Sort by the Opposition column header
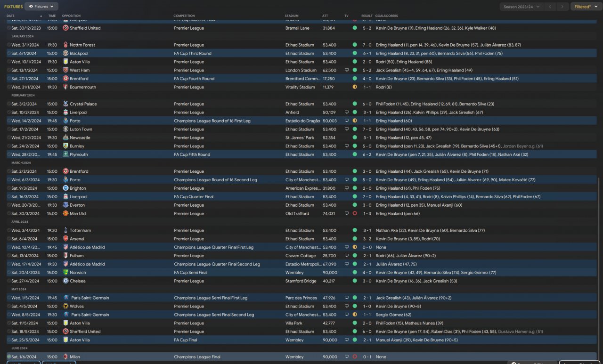 pos(71,16)
